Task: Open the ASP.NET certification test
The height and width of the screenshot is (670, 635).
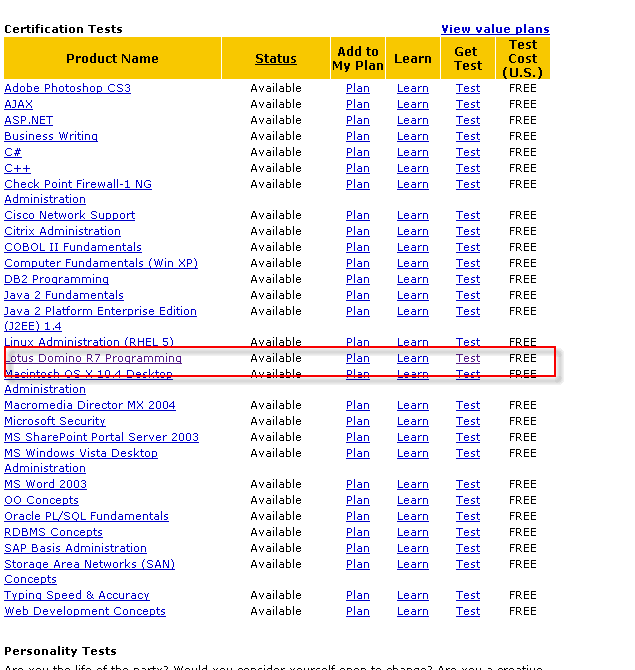Action: [x=29, y=120]
